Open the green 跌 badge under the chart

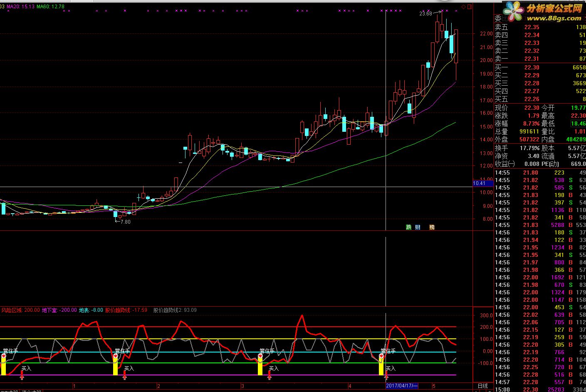[x=409, y=227]
